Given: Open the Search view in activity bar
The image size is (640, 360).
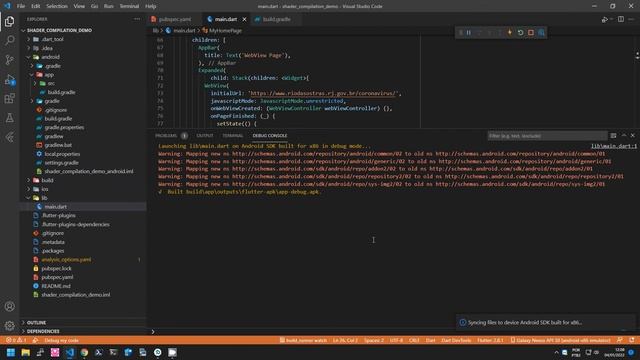Looking at the screenshot, I should coord(9,40).
